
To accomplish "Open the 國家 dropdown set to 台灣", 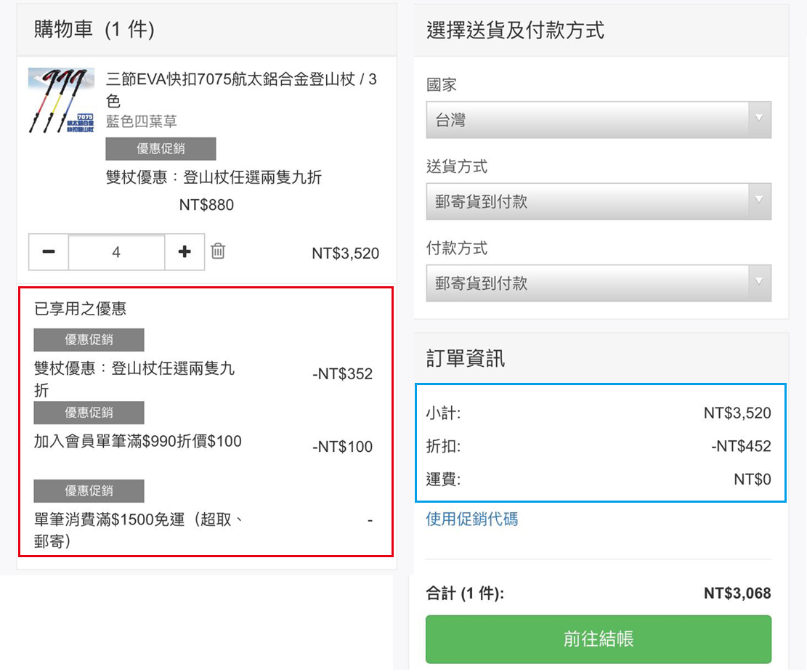I will (x=598, y=120).
